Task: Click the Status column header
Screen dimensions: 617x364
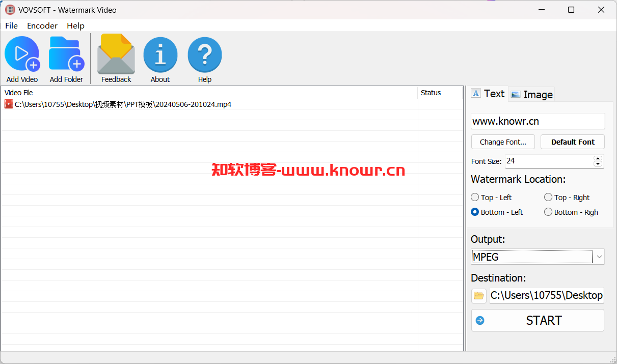Action: point(440,93)
